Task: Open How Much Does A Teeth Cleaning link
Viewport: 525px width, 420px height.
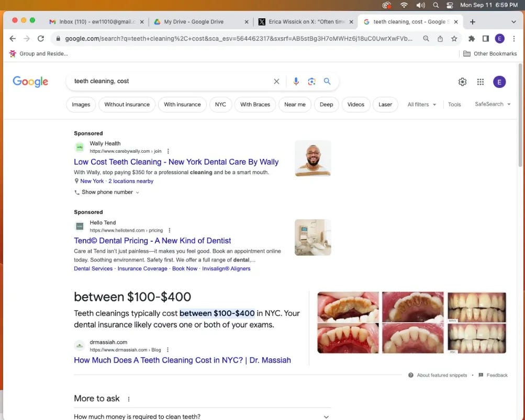Action: coord(183,360)
